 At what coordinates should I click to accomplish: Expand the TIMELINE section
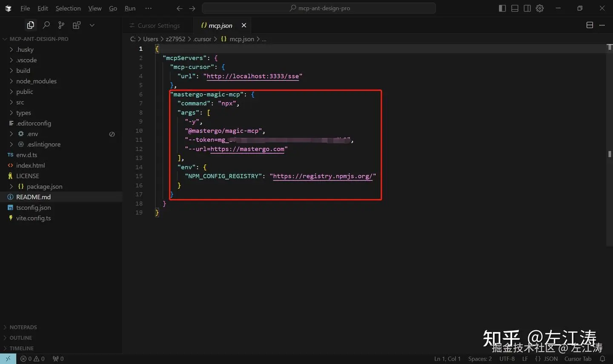click(61, 348)
